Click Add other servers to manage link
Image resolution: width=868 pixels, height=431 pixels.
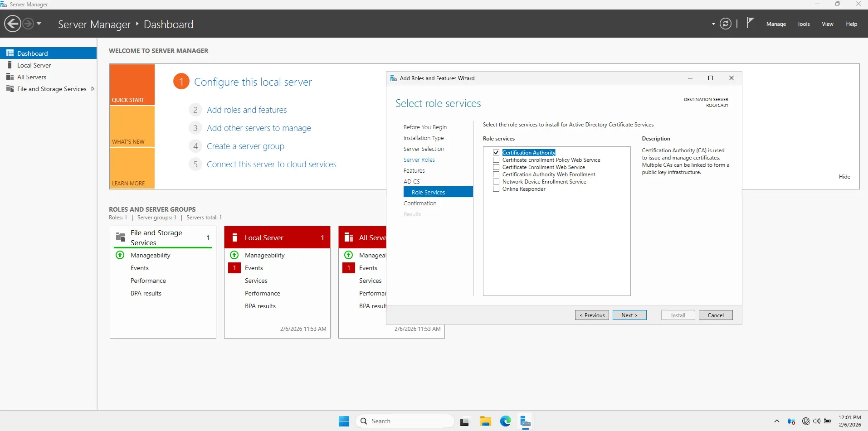[x=259, y=128]
